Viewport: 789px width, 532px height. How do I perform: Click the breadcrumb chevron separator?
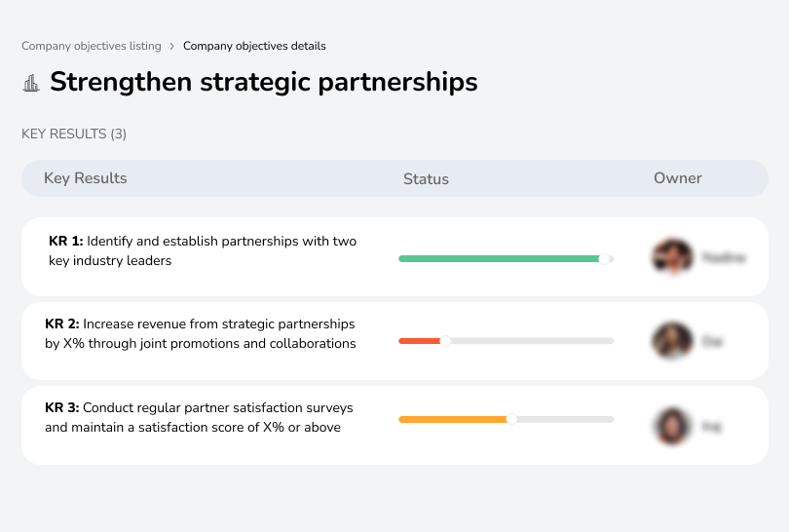[172, 47]
